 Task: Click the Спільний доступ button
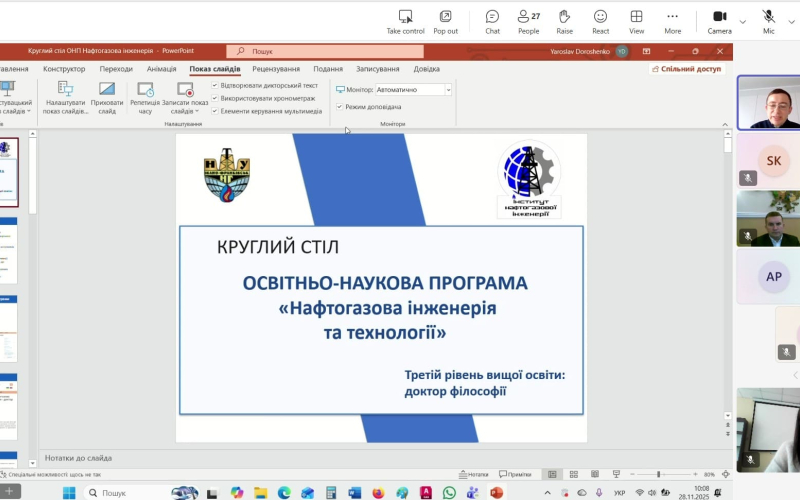pyautogui.click(x=686, y=69)
